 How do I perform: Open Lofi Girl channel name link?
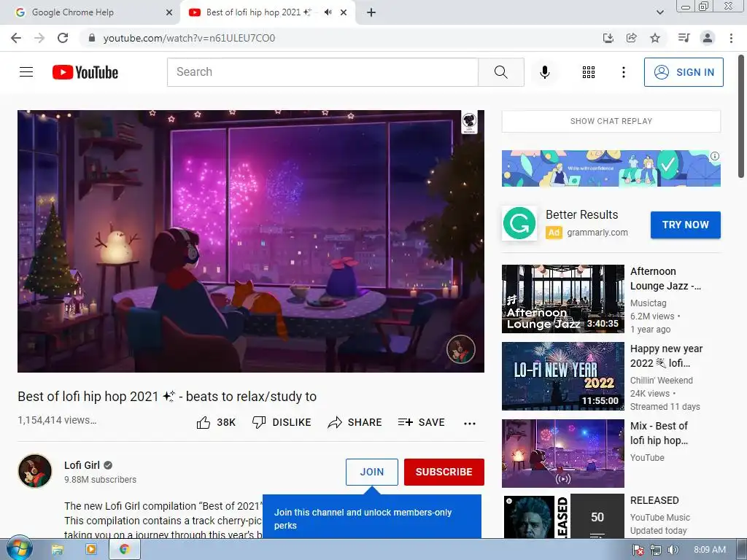pyautogui.click(x=82, y=465)
